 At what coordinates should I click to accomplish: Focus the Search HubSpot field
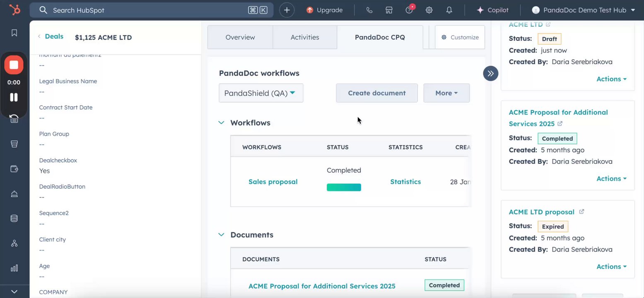click(152, 10)
